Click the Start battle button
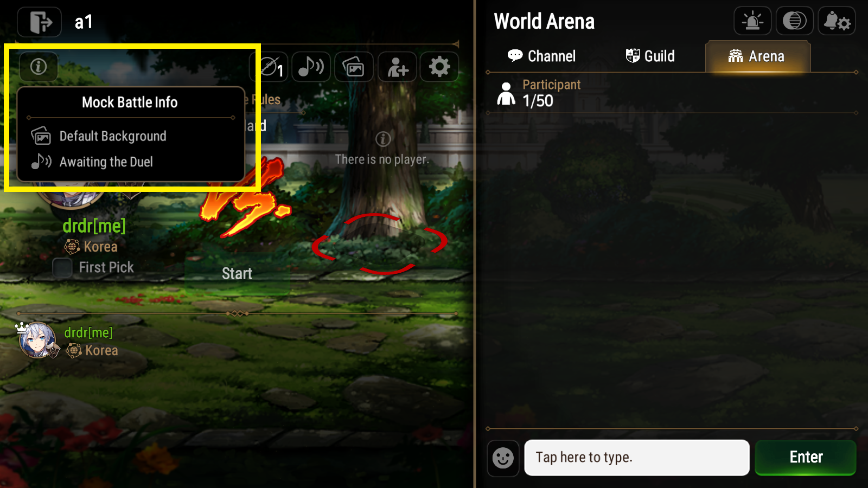This screenshot has height=488, width=868. (x=237, y=273)
